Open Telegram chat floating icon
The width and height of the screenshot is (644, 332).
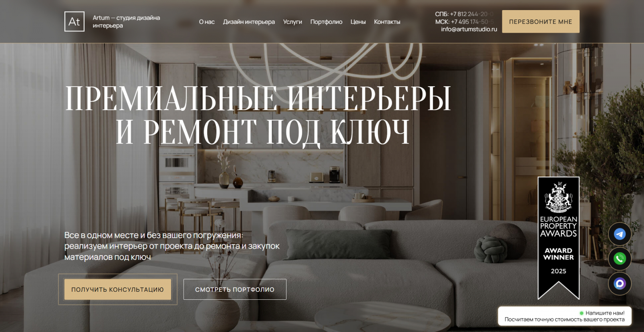[619, 234]
